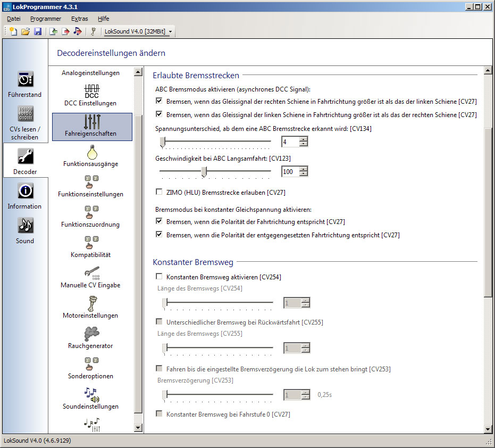Click the CV255 Bremsweg length slider

pos(217,348)
